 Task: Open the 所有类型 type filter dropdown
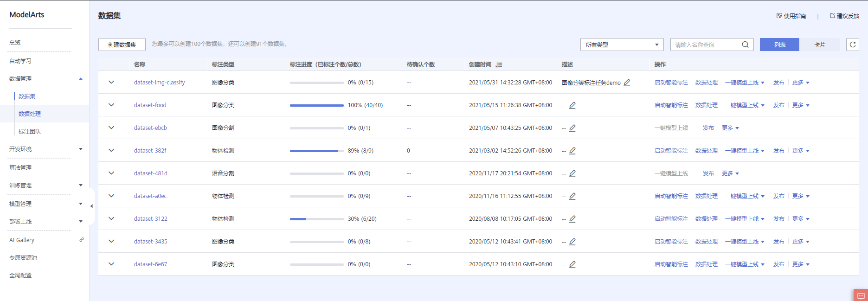(622, 45)
